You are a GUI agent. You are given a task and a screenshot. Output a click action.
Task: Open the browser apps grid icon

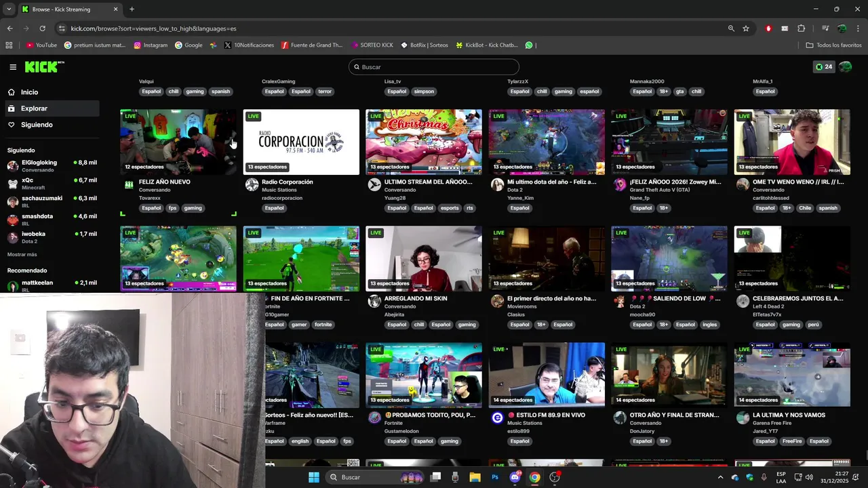pos(9,45)
